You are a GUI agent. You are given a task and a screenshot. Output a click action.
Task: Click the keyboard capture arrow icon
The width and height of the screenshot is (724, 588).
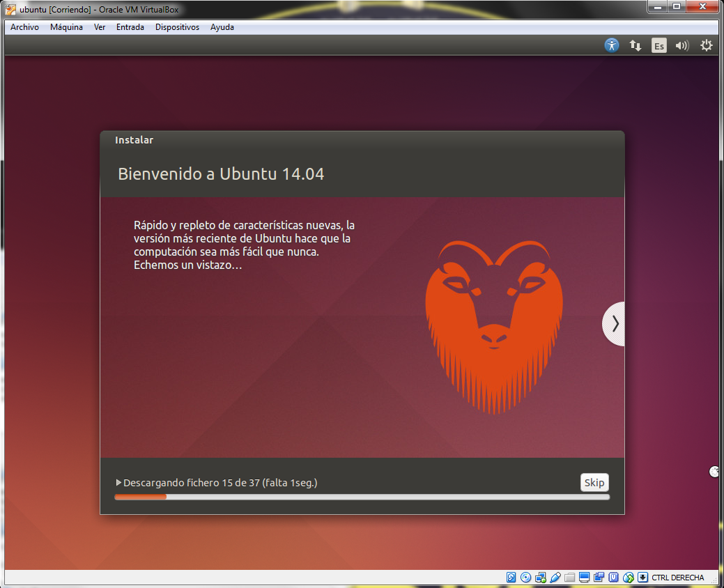(x=642, y=578)
